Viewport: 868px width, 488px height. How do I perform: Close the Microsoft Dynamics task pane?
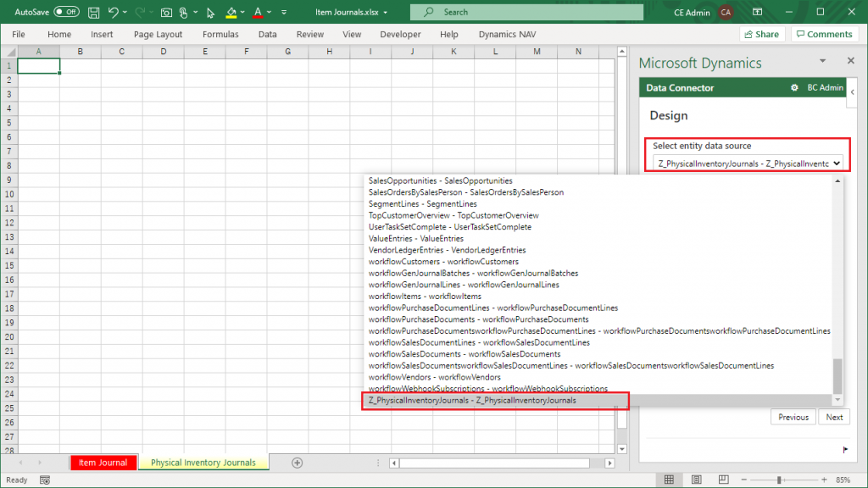tap(851, 60)
